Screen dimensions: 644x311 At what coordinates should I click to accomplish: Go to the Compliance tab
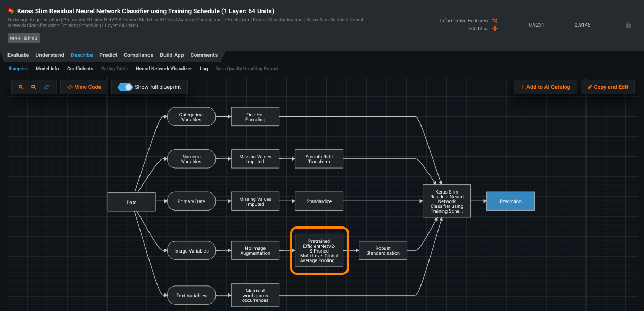[138, 55]
